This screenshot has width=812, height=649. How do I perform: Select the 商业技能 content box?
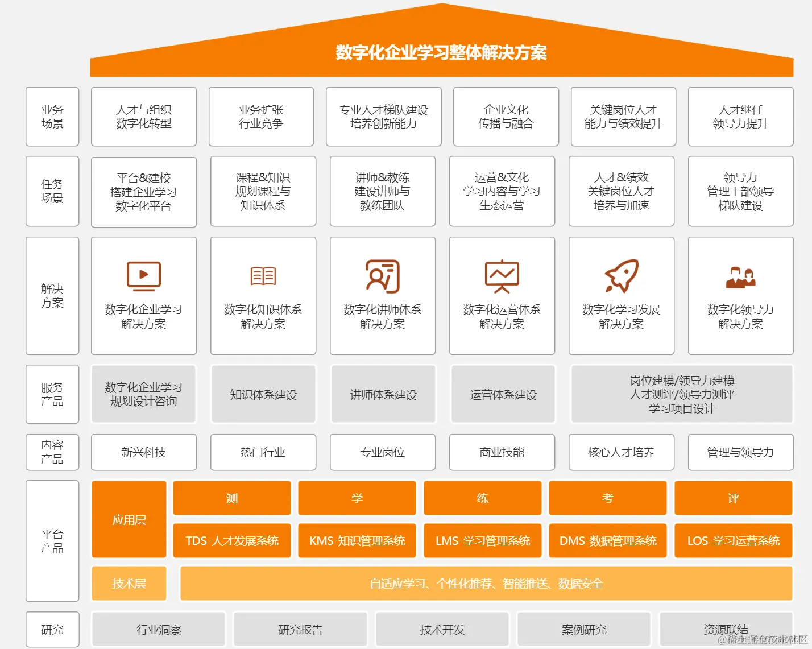click(x=502, y=452)
